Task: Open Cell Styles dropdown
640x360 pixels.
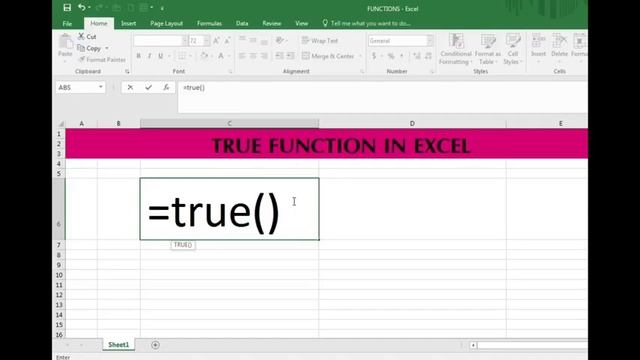Action: point(513,49)
